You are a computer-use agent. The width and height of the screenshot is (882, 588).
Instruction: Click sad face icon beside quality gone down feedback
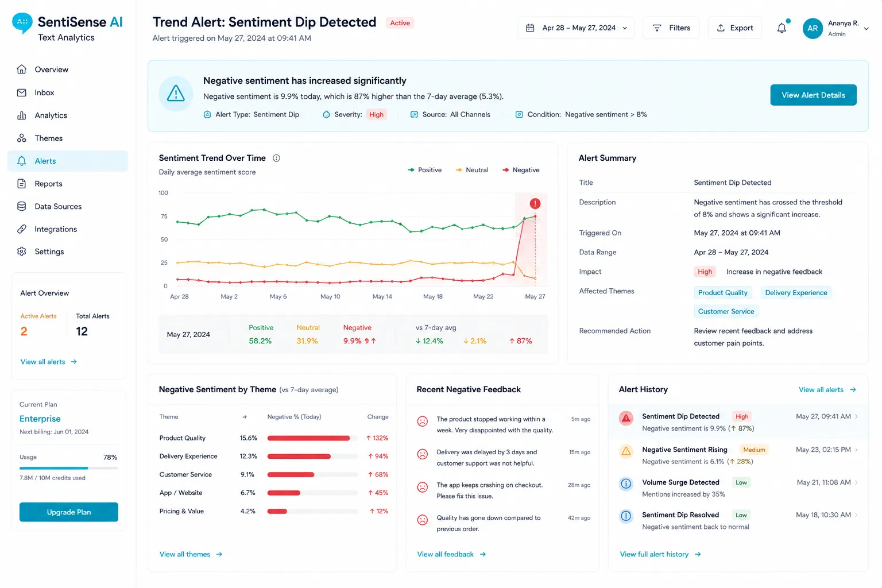[423, 520]
